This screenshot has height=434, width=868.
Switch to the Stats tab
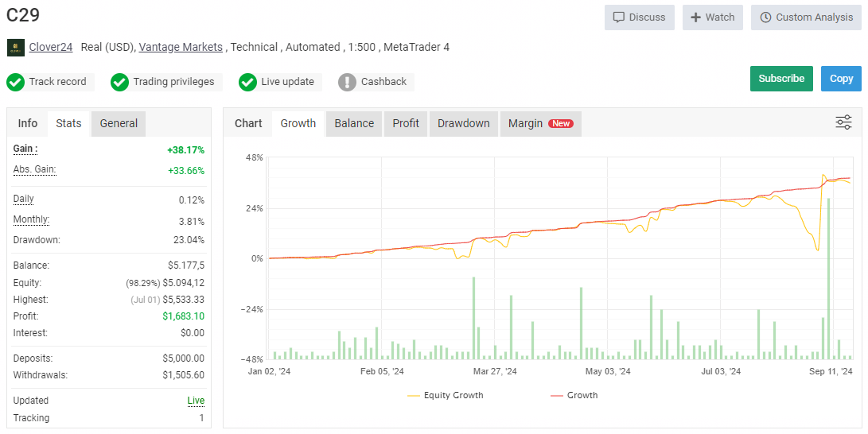68,123
